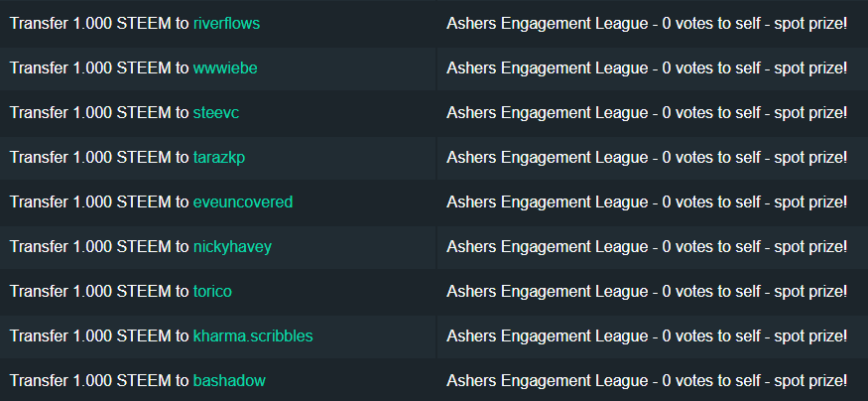Visit the bashadow profile link
This screenshot has width=868, height=401.
pyautogui.click(x=229, y=381)
